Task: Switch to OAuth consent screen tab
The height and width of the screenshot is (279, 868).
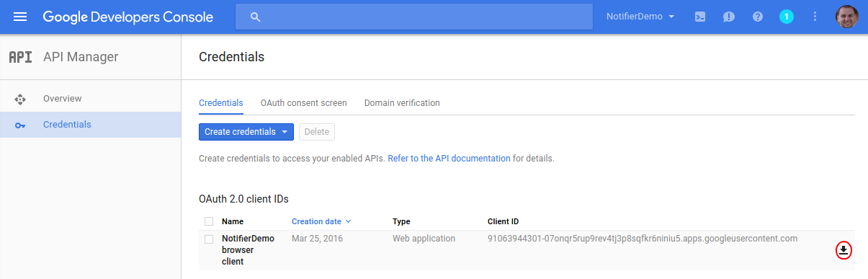Action: [x=304, y=103]
